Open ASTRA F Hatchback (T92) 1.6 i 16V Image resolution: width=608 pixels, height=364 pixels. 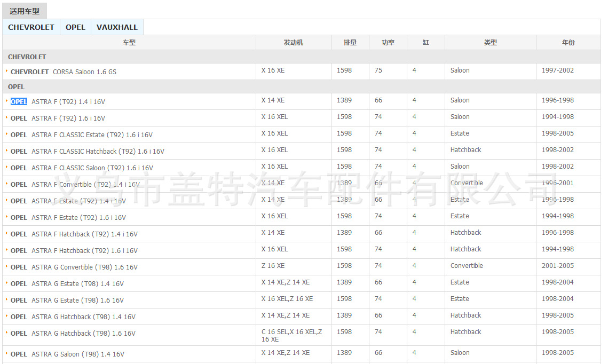pos(84,251)
